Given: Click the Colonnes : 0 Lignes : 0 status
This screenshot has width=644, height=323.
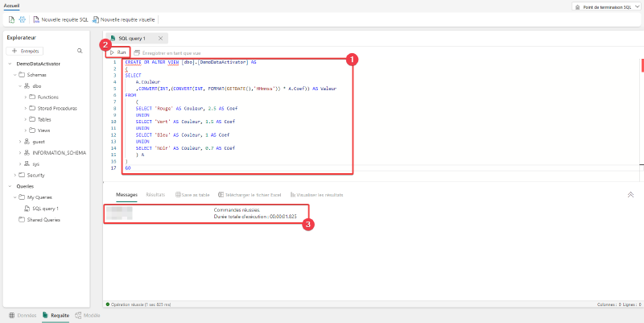Looking at the screenshot, I should (619, 304).
